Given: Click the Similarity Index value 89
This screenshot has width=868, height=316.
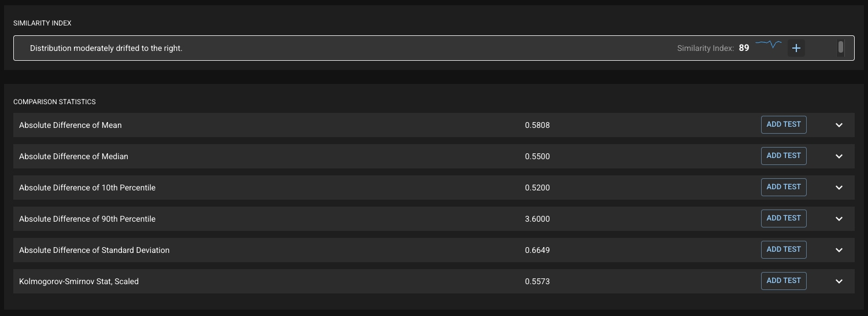Looking at the screenshot, I should click(x=744, y=48).
